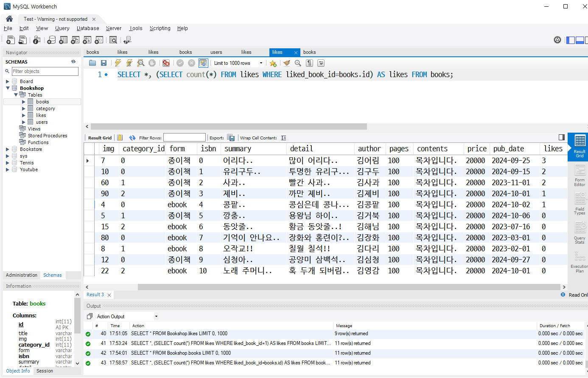The width and height of the screenshot is (588, 378).
Task: Open the Field Types panel
Action: [x=580, y=204]
